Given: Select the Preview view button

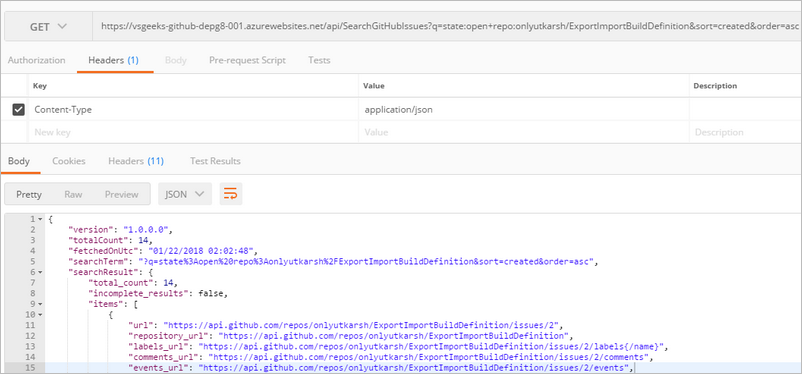Looking at the screenshot, I should coord(122,194).
